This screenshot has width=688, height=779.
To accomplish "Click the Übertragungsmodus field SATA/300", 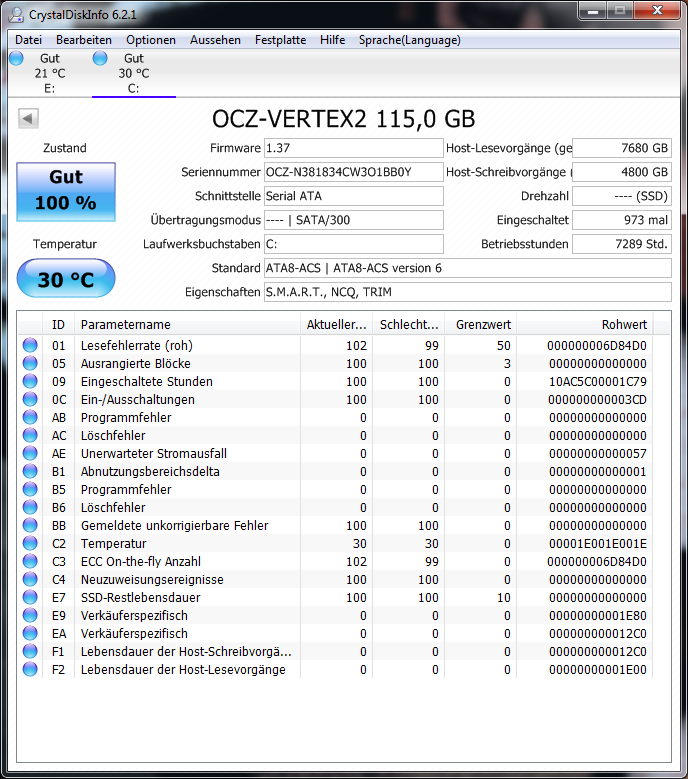I will tap(354, 220).
